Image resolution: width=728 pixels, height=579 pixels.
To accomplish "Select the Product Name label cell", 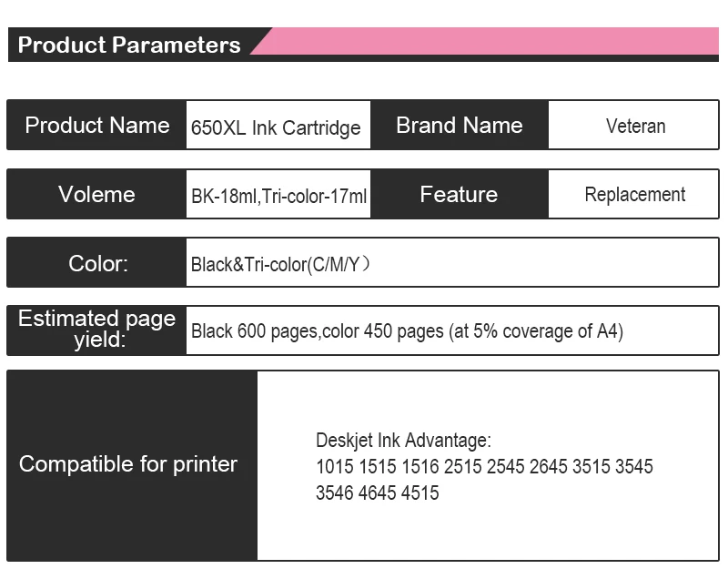I will pos(96,126).
